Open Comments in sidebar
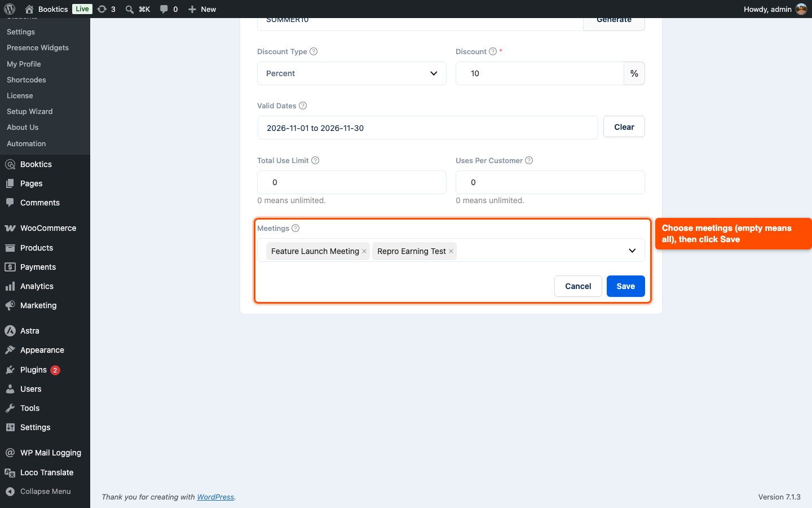812x508 pixels. click(x=40, y=203)
